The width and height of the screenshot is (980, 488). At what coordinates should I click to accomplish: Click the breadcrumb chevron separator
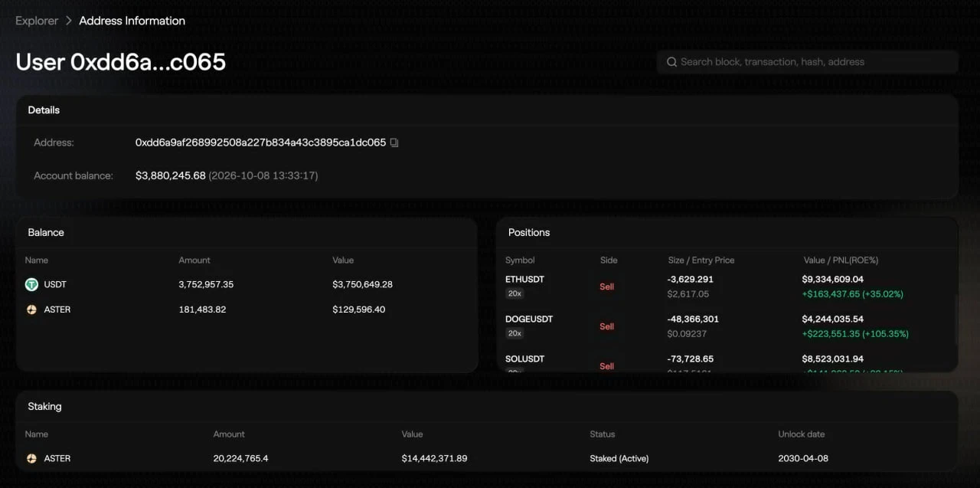click(x=69, y=21)
